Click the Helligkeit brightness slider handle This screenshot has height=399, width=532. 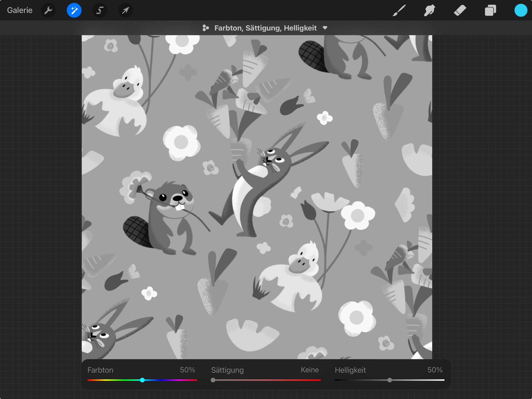(390, 380)
